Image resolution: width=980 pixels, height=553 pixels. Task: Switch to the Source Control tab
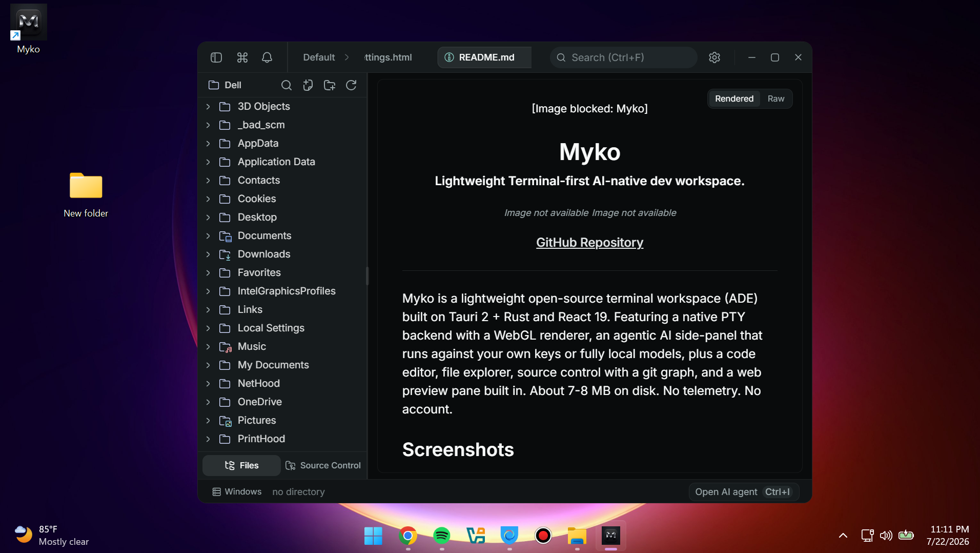pyautogui.click(x=323, y=465)
